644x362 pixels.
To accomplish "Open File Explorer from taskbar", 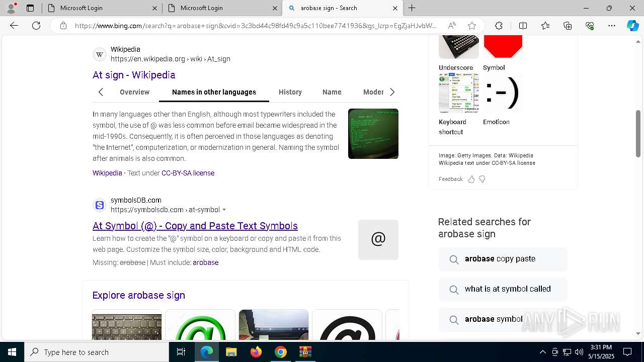I will coord(231,352).
